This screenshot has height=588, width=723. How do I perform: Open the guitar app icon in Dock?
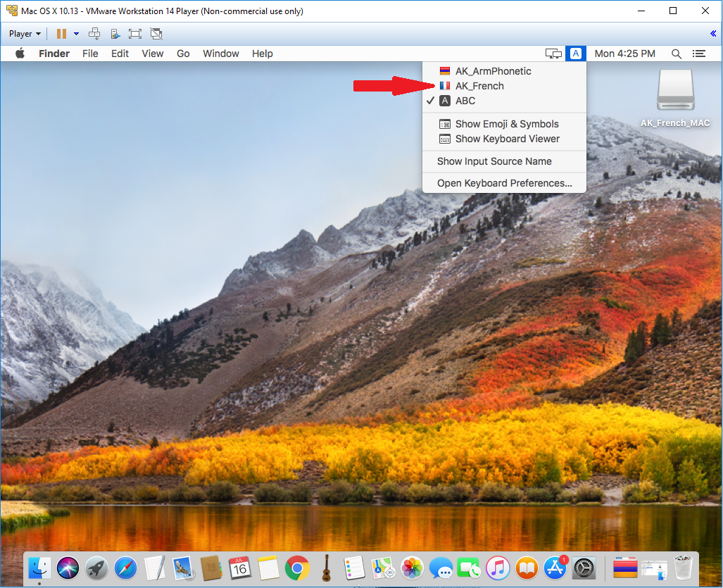(327, 568)
